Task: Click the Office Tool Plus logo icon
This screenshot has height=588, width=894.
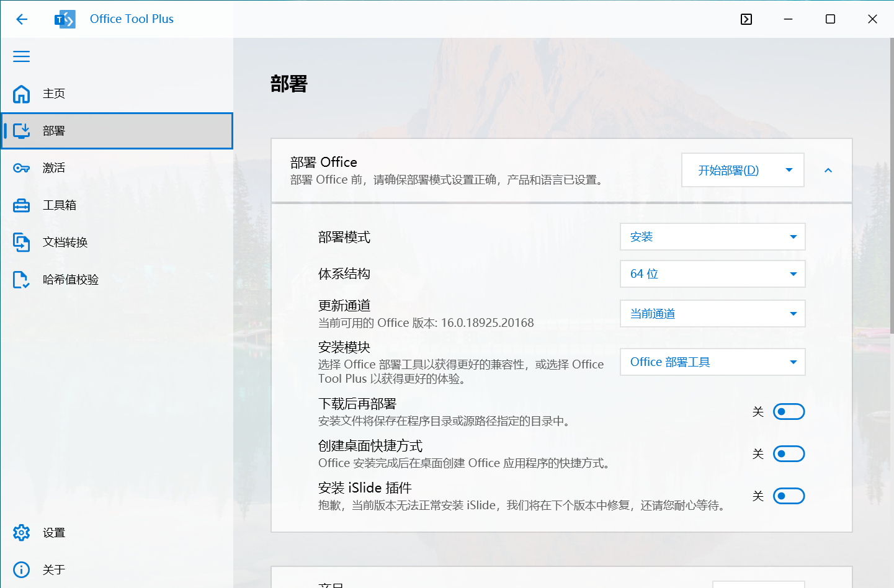Action: [x=65, y=19]
